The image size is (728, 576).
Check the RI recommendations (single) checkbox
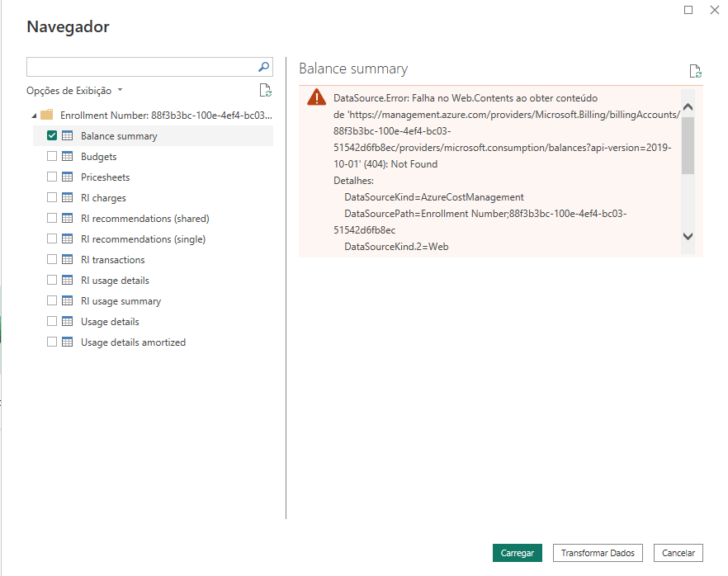tap(52, 238)
